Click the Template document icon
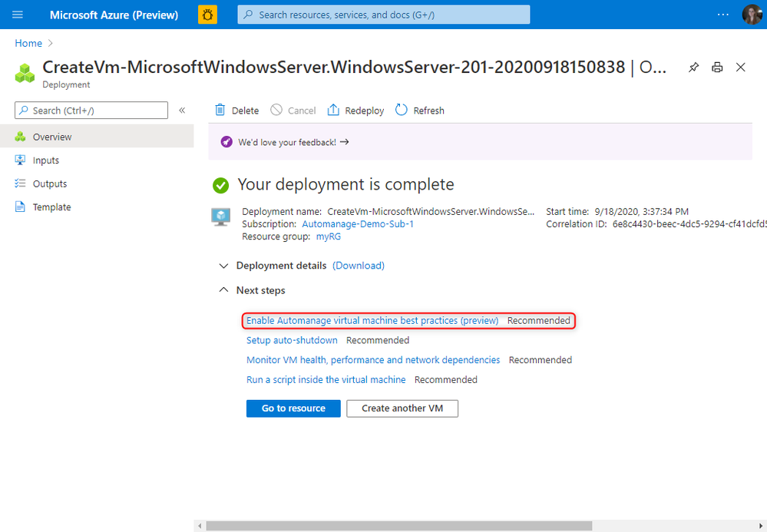The width and height of the screenshot is (767, 532). [20, 207]
